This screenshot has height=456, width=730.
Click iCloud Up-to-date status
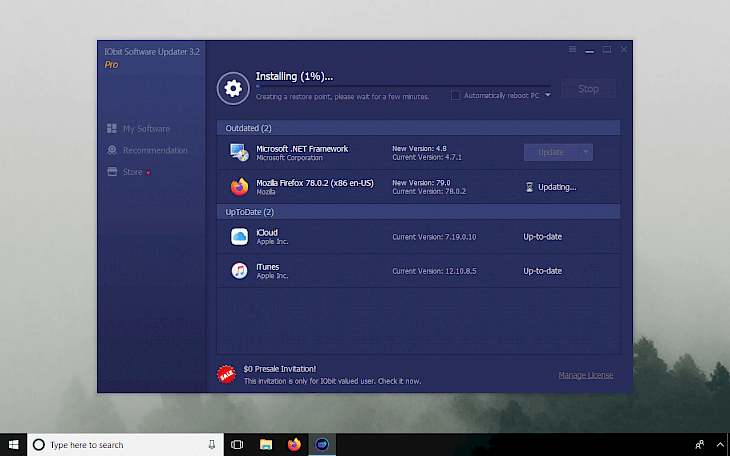[x=542, y=237]
